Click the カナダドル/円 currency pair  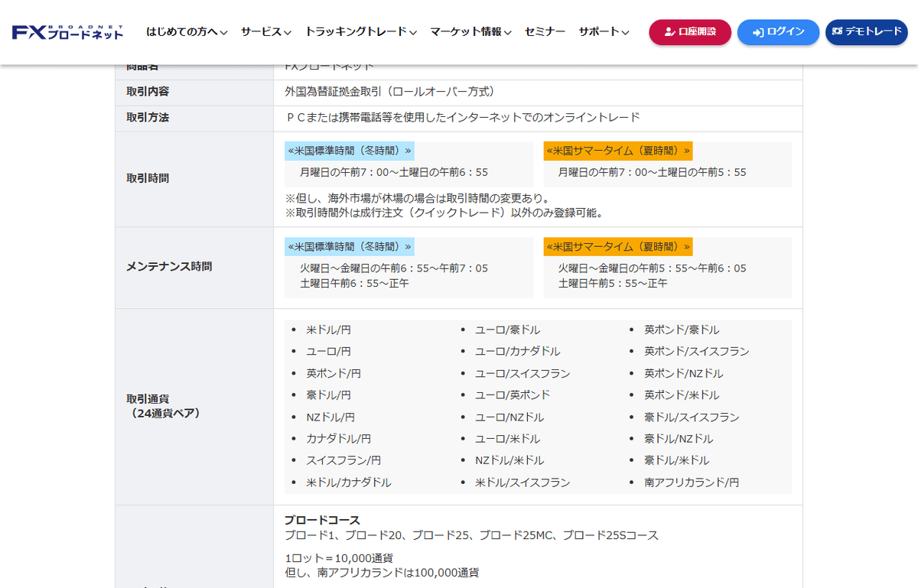[x=339, y=439]
